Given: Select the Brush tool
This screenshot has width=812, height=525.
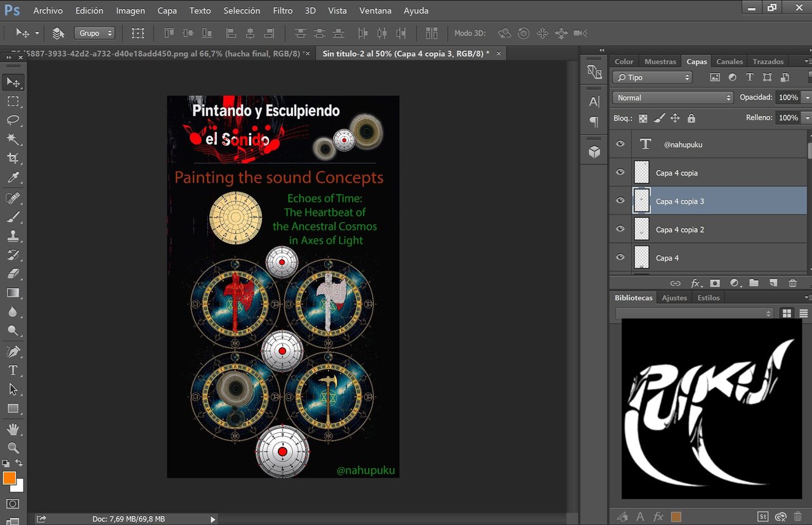Looking at the screenshot, I should [x=13, y=216].
